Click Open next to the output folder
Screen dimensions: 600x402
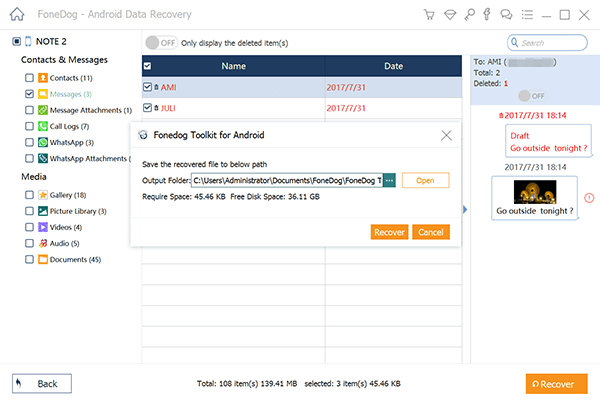(425, 181)
